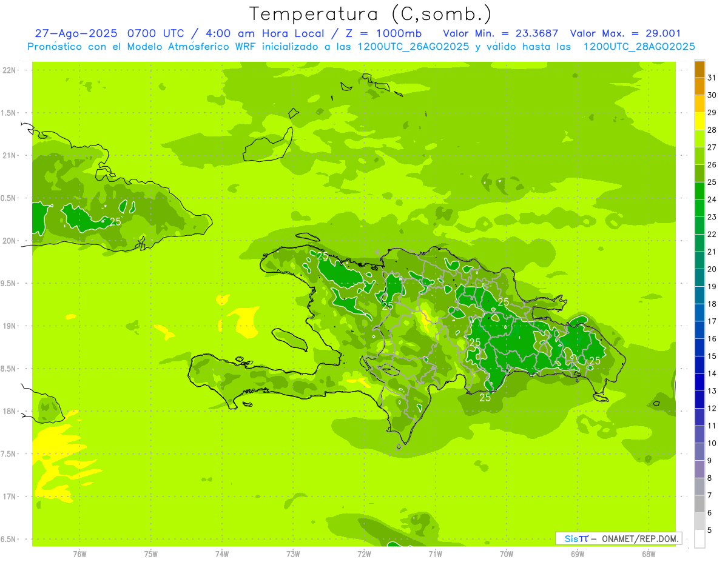Click the '75W' longitude axis label
The image size is (728, 562).
(x=151, y=554)
